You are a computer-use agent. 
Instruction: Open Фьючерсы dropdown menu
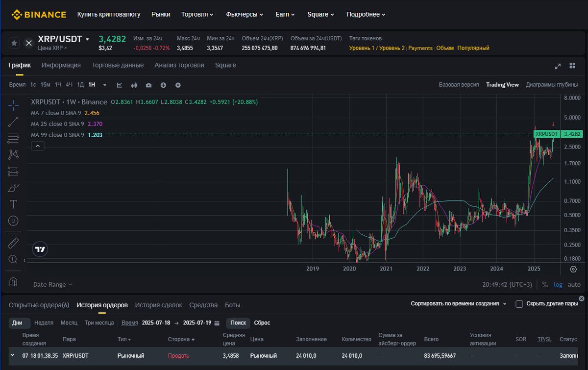(245, 14)
